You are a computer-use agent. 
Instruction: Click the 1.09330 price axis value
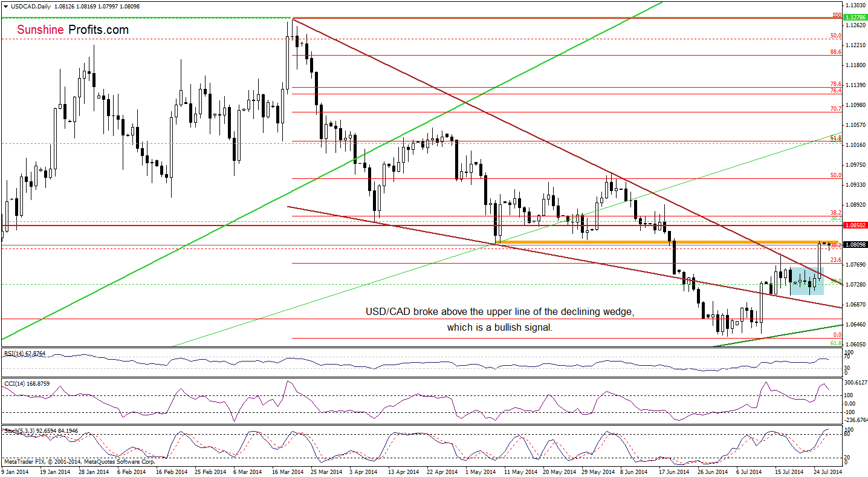click(x=856, y=185)
